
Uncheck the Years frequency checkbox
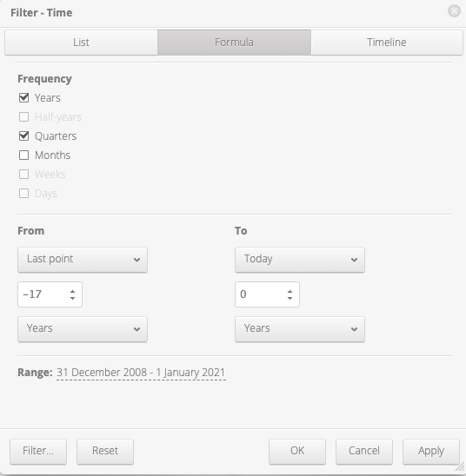24,98
